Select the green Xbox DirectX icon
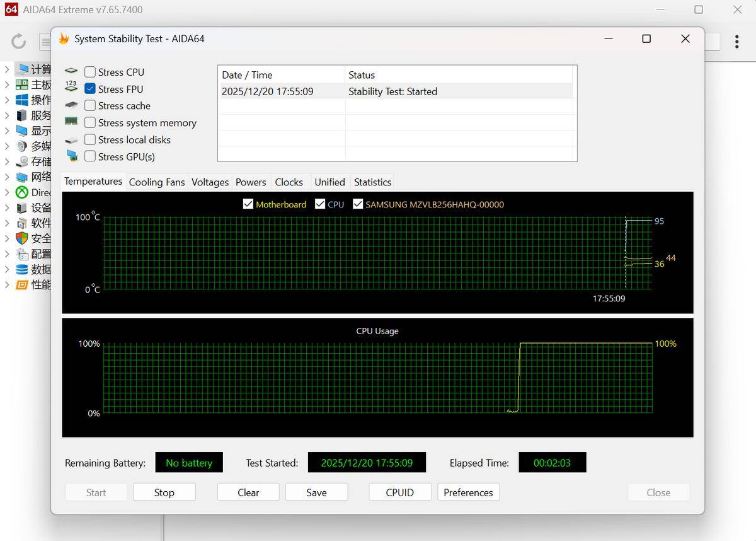The image size is (756, 541). tap(22, 192)
